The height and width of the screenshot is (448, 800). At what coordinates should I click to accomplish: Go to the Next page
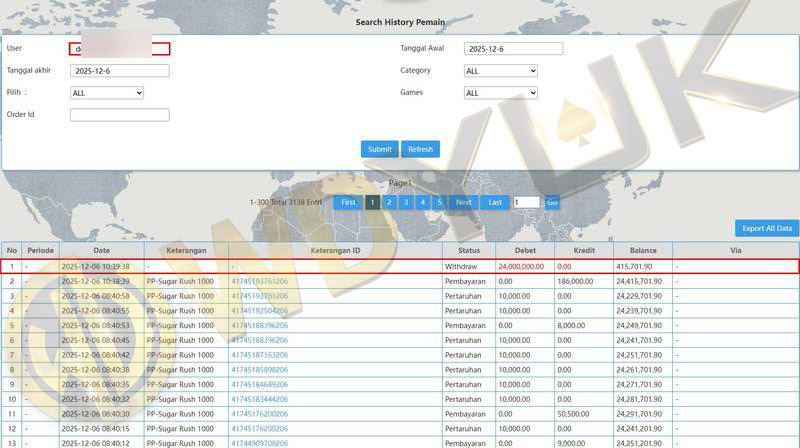click(x=463, y=202)
